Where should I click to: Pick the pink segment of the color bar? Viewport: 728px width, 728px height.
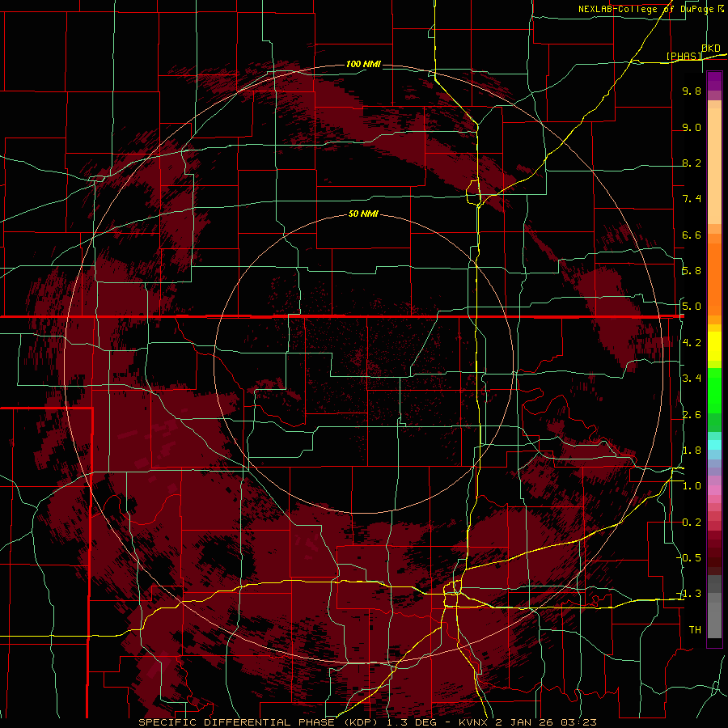click(714, 490)
